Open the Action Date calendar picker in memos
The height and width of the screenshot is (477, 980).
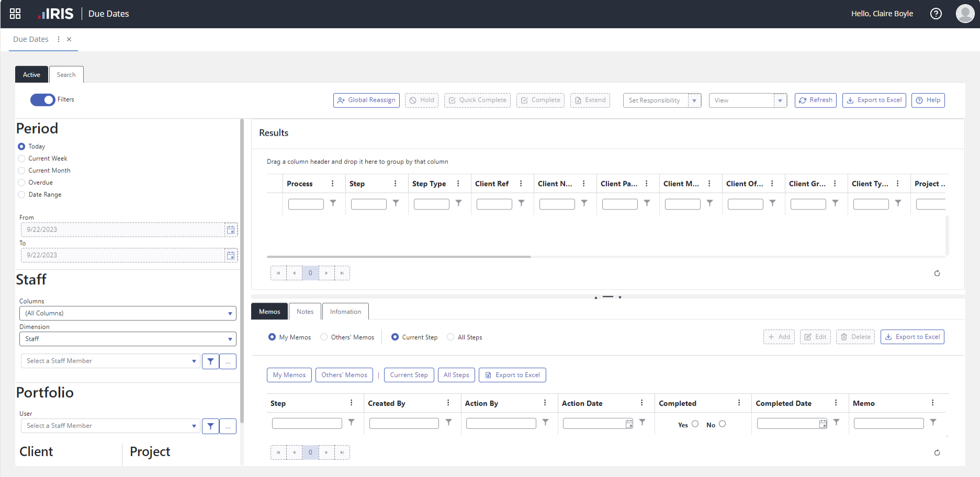pyautogui.click(x=629, y=424)
